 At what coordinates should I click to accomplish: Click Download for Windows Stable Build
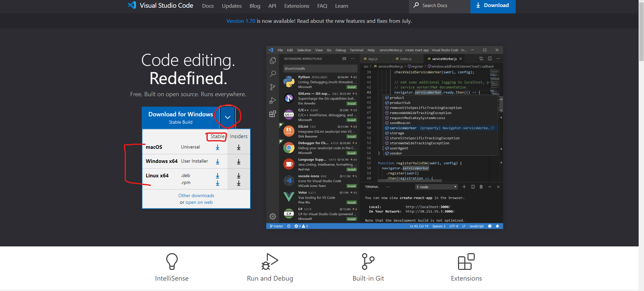[x=181, y=118]
